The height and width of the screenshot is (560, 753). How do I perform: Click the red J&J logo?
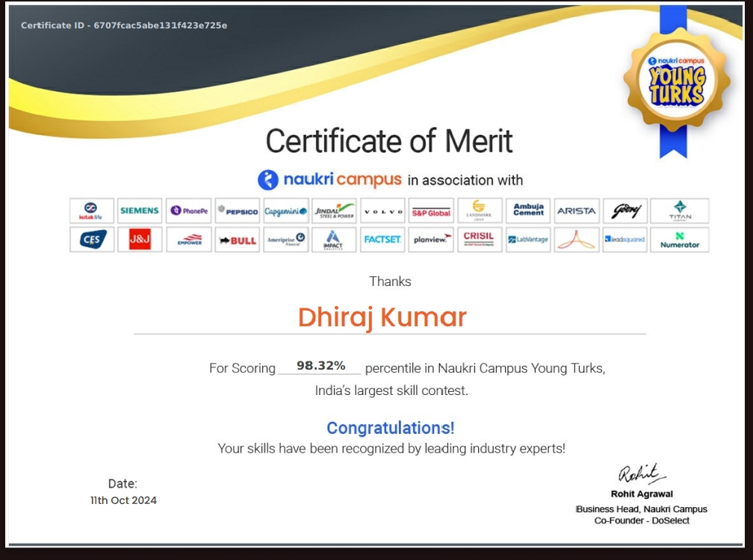pos(140,239)
